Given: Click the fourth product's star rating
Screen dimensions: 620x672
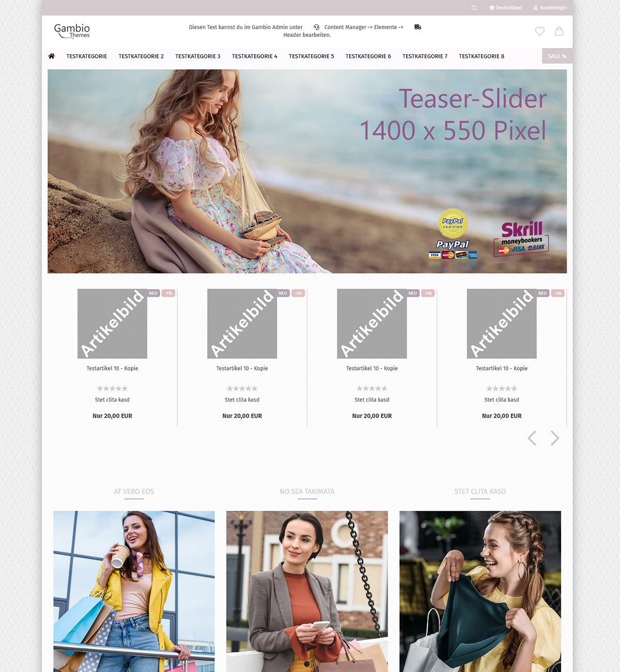Looking at the screenshot, I should (501, 388).
